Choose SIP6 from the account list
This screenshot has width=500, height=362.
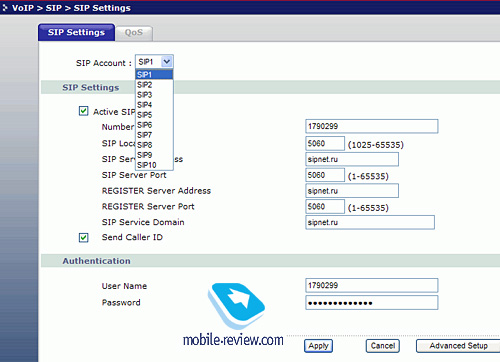154,125
